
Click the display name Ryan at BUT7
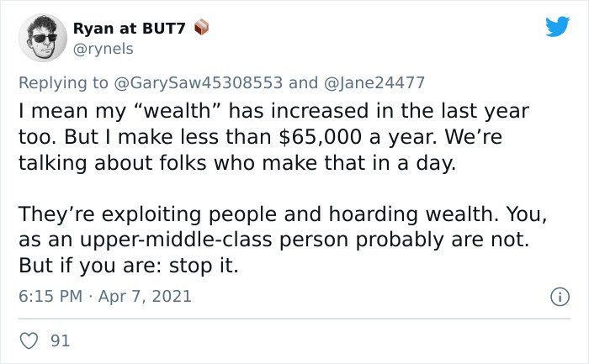pyautogui.click(x=130, y=28)
